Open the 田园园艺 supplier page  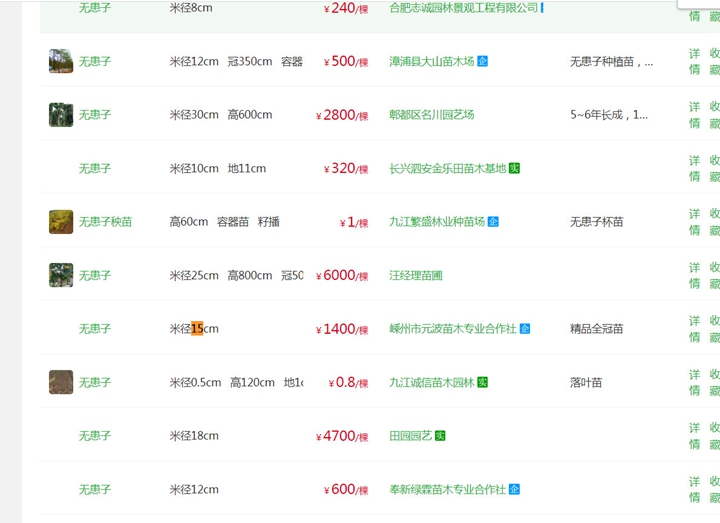(410, 436)
